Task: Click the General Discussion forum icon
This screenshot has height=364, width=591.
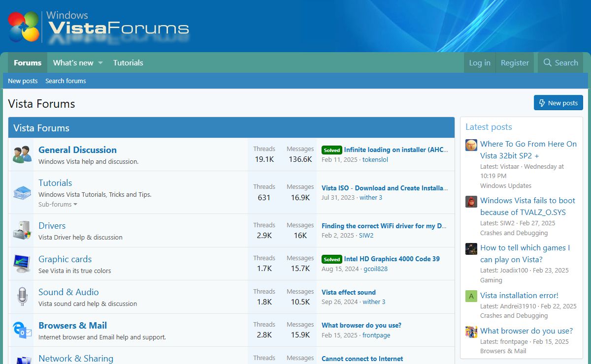Action: [22, 154]
